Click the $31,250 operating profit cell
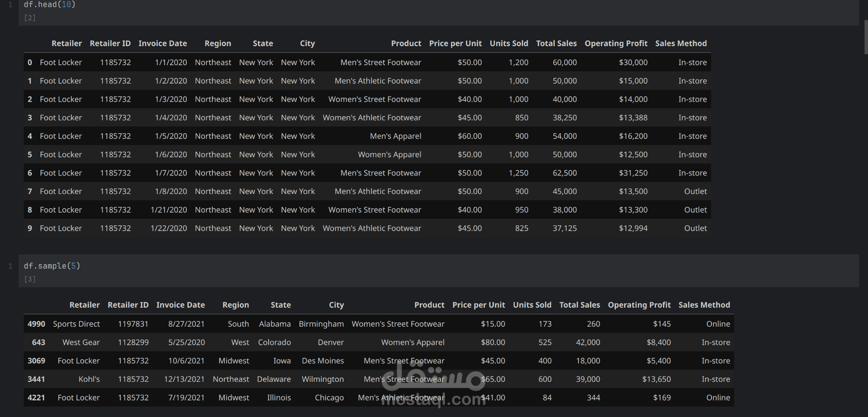 click(633, 173)
